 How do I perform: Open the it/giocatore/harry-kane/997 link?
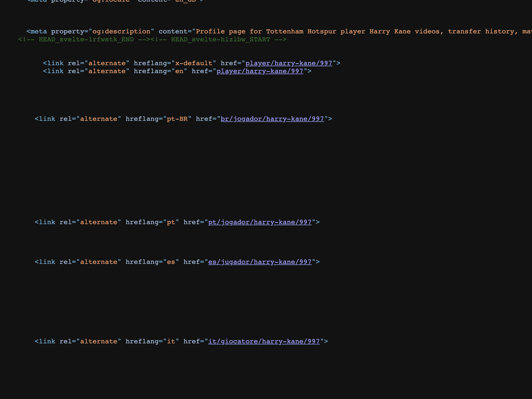264,341
